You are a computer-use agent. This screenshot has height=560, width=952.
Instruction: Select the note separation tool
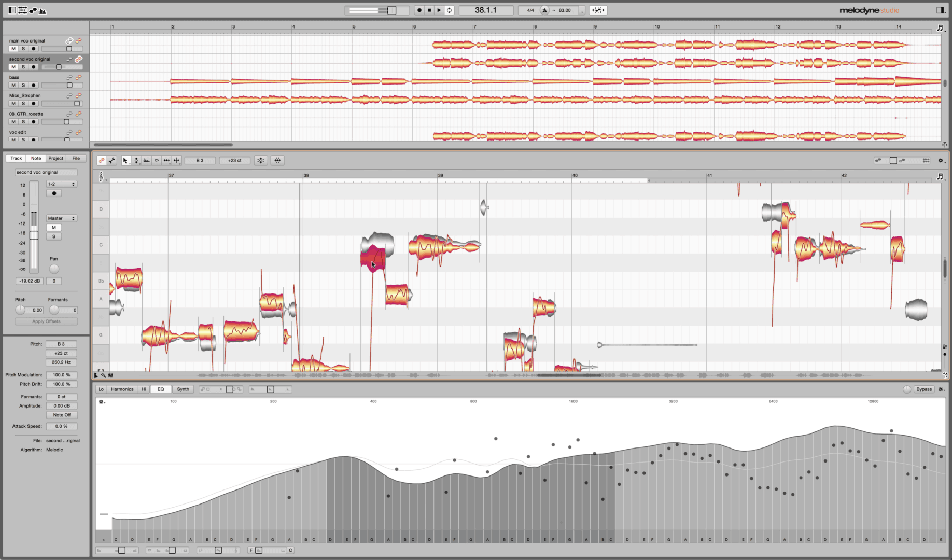[176, 161]
